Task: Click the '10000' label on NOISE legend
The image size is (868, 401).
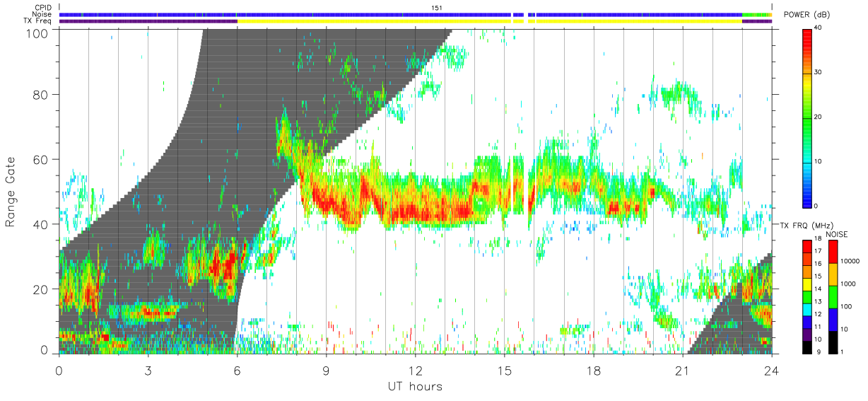Action: point(850,262)
